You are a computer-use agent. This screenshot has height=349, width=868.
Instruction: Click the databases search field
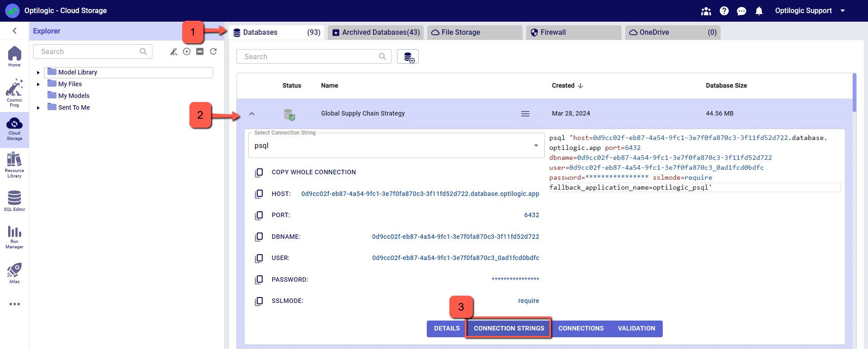coord(314,56)
